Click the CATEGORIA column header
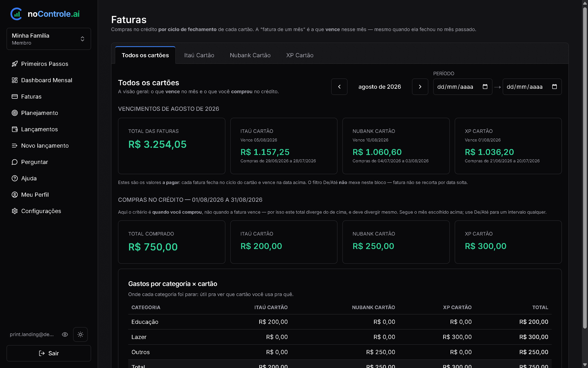Image resolution: width=588 pixels, height=368 pixels. [x=146, y=307]
